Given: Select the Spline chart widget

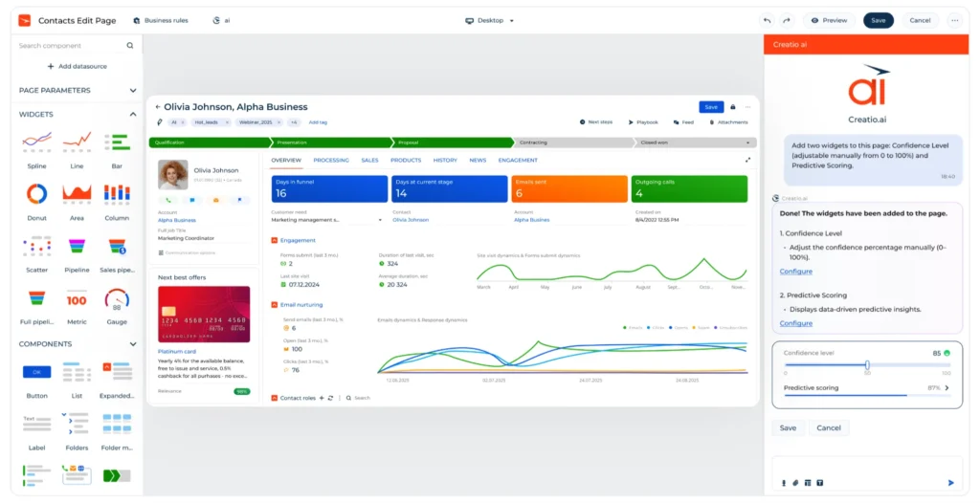Looking at the screenshot, I should (x=37, y=149).
